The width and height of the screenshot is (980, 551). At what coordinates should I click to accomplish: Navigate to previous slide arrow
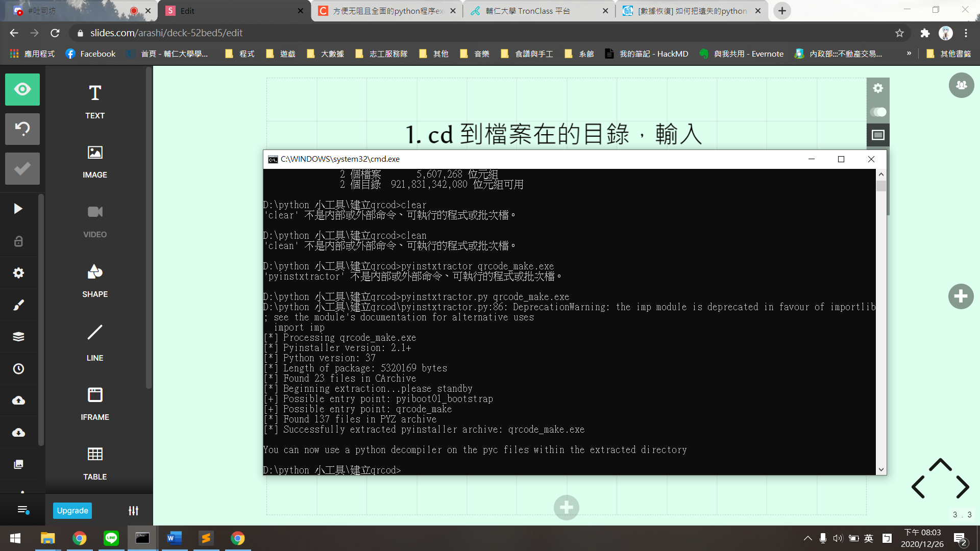point(918,487)
